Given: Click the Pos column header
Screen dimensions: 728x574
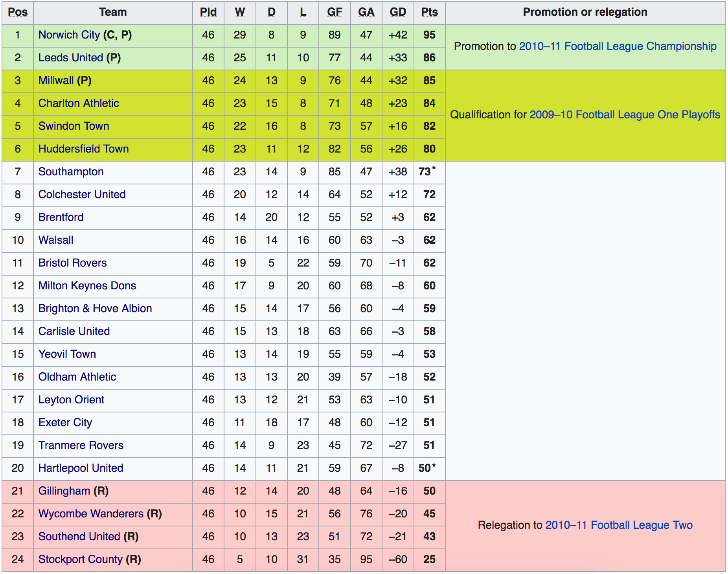Looking at the screenshot, I should pyautogui.click(x=18, y=12).
